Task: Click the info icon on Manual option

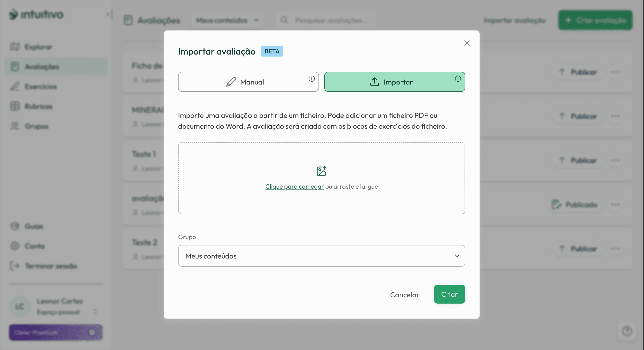Action: (x=311, y=79)
